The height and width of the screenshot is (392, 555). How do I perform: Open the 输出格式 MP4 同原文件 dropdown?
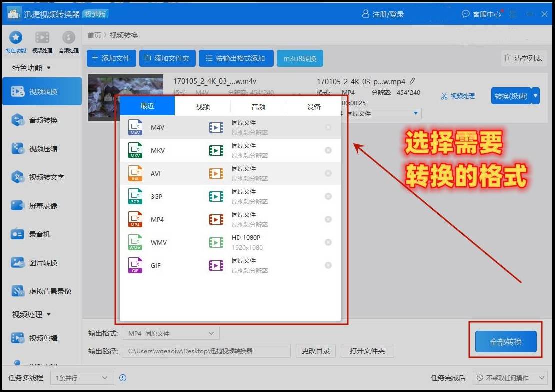171,333
